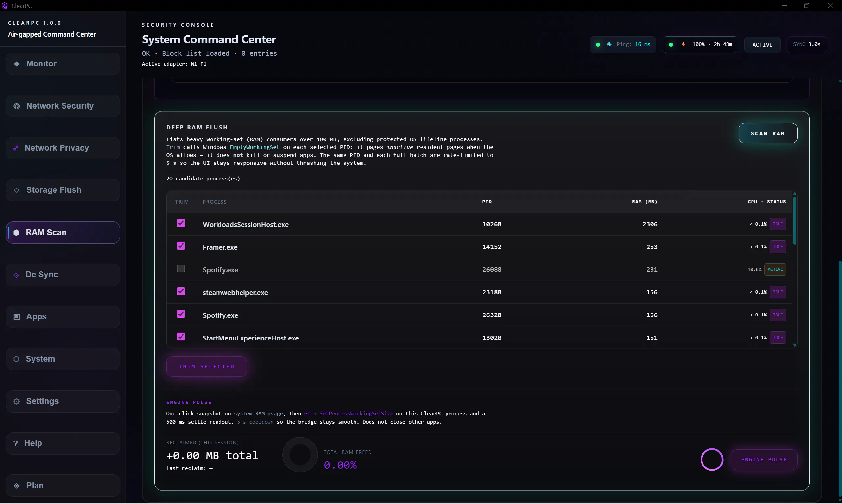842x504 pixels.
Task: Click the EmptyWorkingSet link text
Action: pos(254,147)
